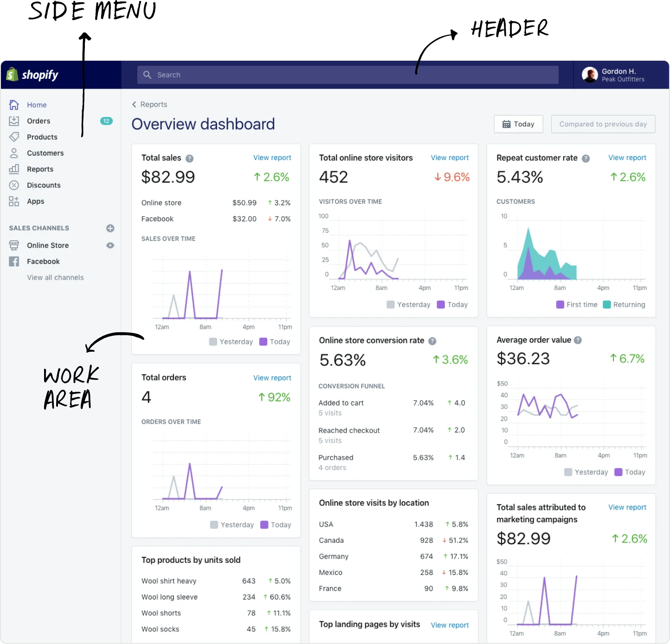The width and height of the screenshot is (670, 644).
Task: Click the orders count badge 12
Action: click(106, 121)
